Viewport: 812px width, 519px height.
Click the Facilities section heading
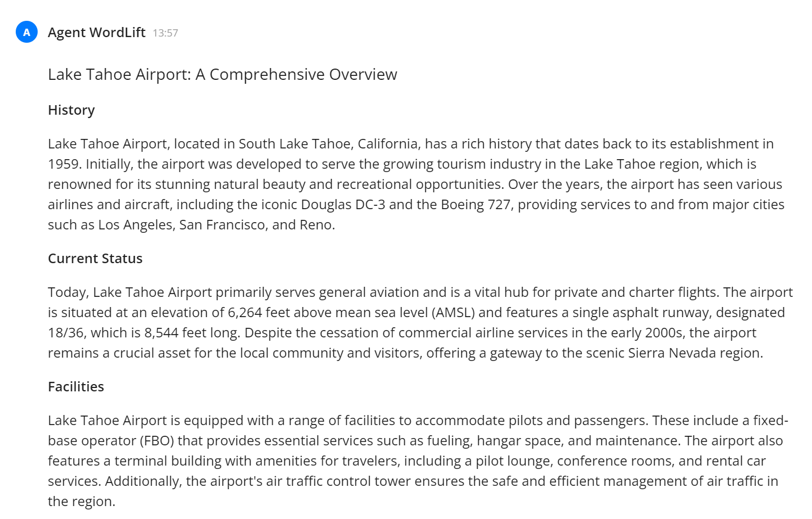pyautogui.click(x=76, y=387)
